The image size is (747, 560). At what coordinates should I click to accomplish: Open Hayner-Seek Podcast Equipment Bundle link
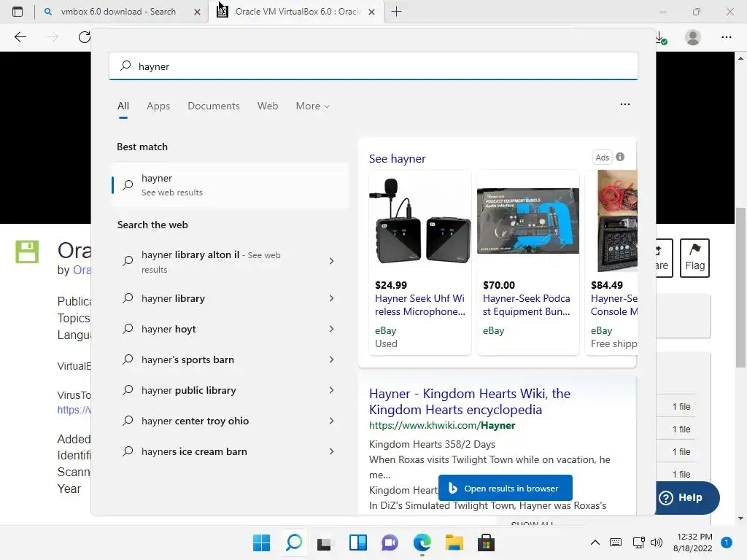click(527, 305)
